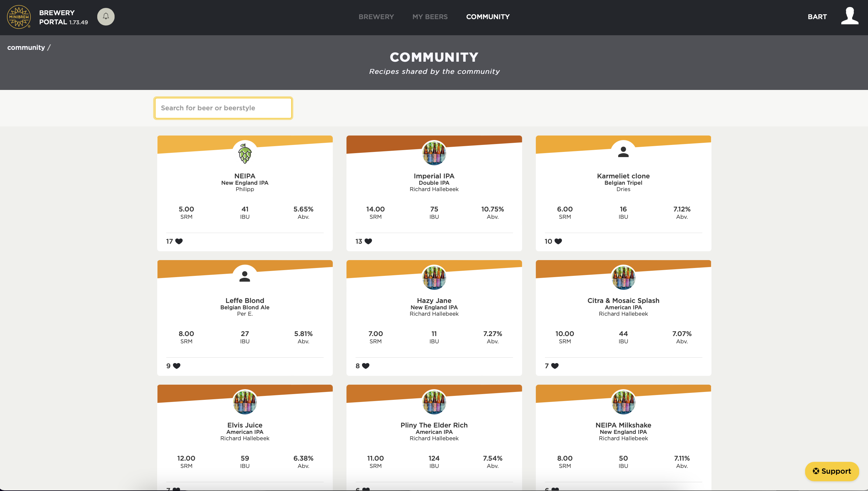Click the search input field for beer or beerstyle
This screenshot has width=868, height=491.
(x=223, y=108)
